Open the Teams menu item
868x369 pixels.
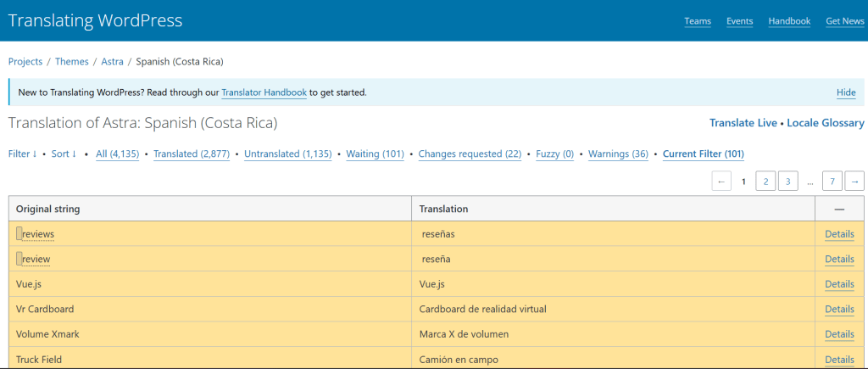coord(698,21)
